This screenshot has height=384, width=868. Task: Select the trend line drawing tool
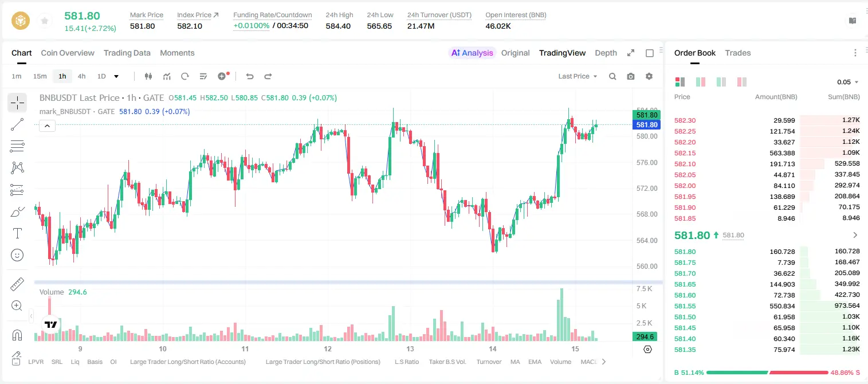pos(17,124)
